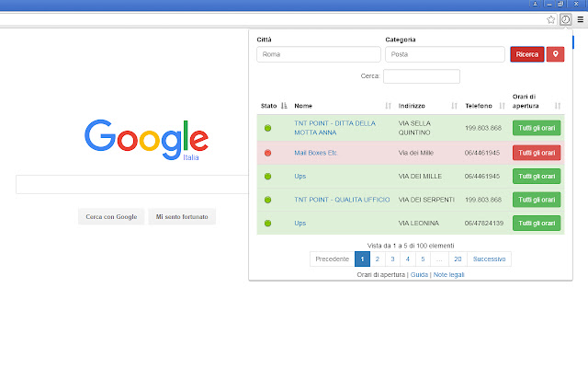588x368 pixels.
Task: Open Mail Boxes Etc. link
Action: [316, 153]
